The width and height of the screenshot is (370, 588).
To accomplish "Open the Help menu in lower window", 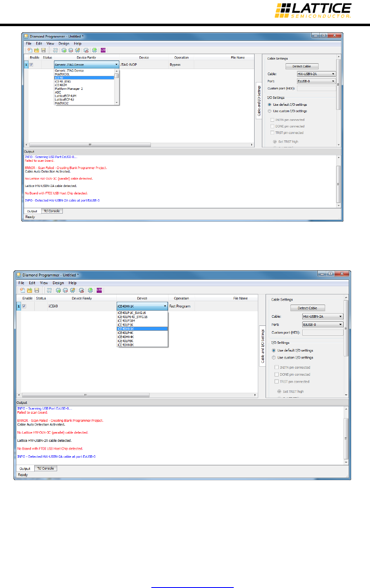I will click(x=73, y=283).
